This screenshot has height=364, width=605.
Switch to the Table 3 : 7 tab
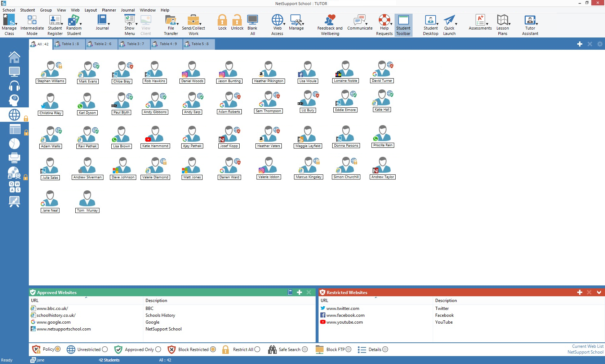pos(133,44)
